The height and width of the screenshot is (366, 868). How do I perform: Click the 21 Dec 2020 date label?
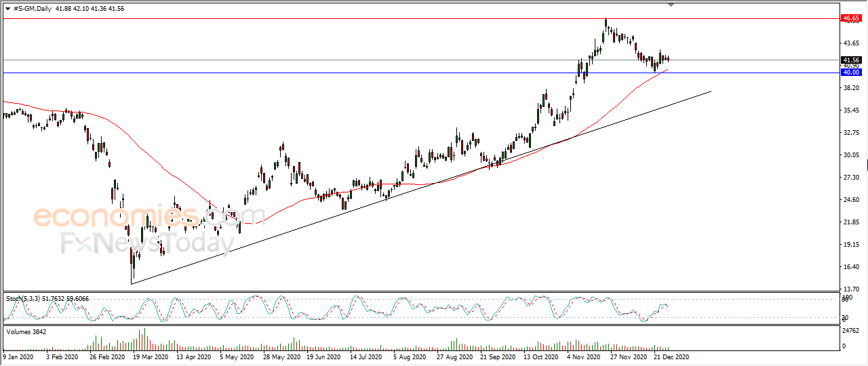(671, 356)
